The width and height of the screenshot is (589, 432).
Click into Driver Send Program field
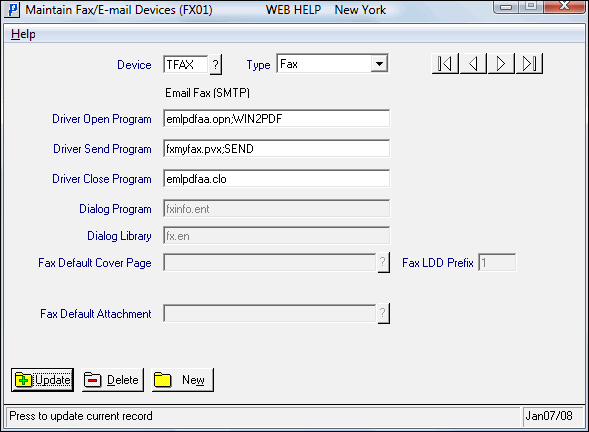click(x=276, y=149)
